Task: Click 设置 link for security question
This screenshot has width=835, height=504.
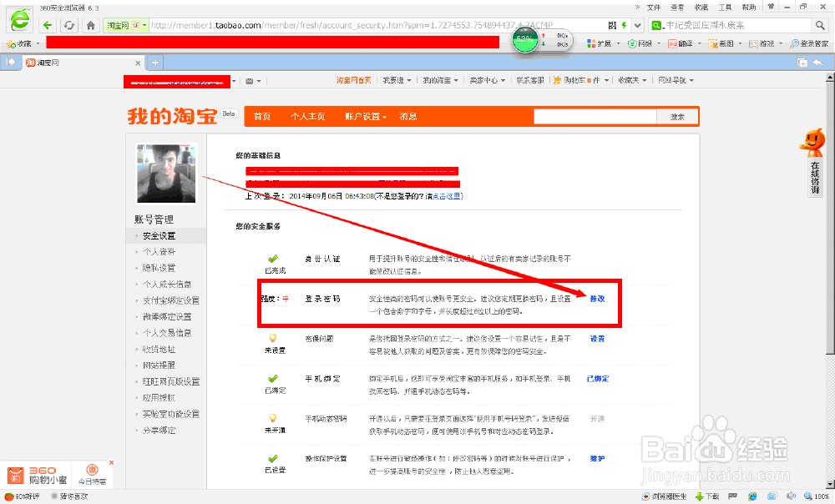Action: tap(598, 339)
